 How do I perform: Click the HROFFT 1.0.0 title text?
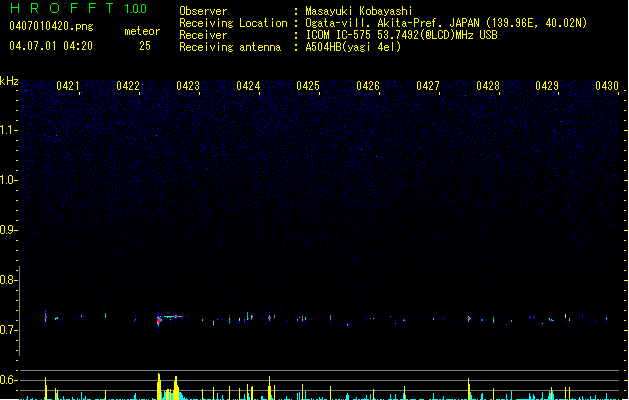pos(78,8)
